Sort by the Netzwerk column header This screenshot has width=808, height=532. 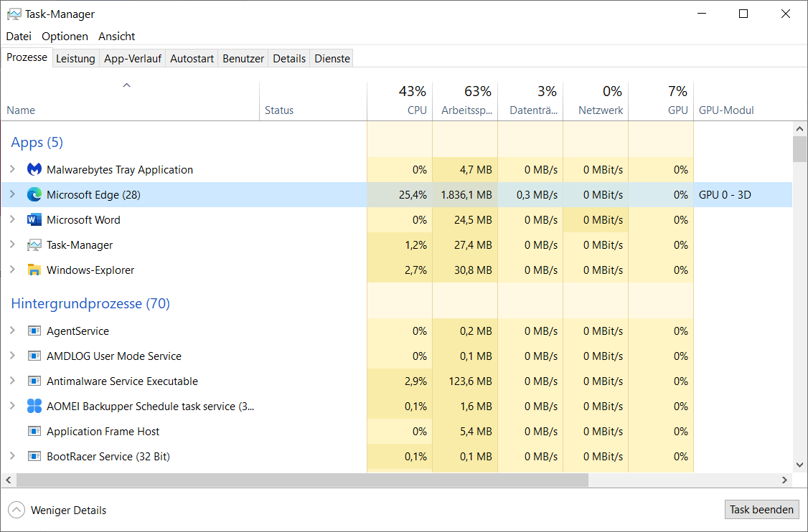(x=596, y=101)
